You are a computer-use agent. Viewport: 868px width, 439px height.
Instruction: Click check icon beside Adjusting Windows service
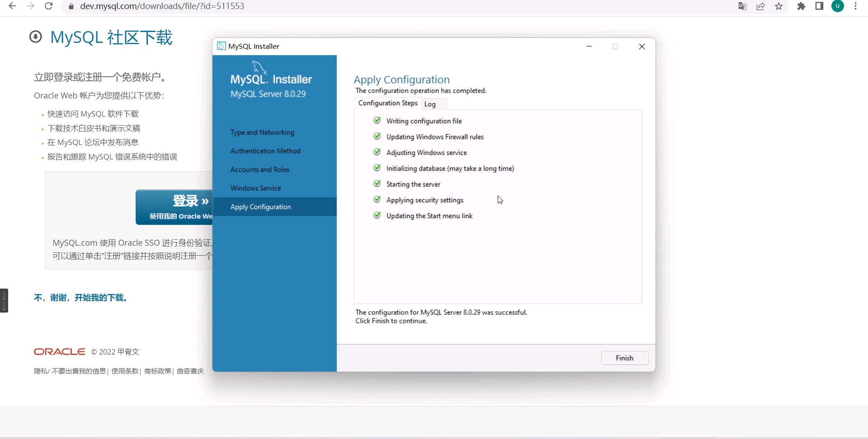[377, 152]
